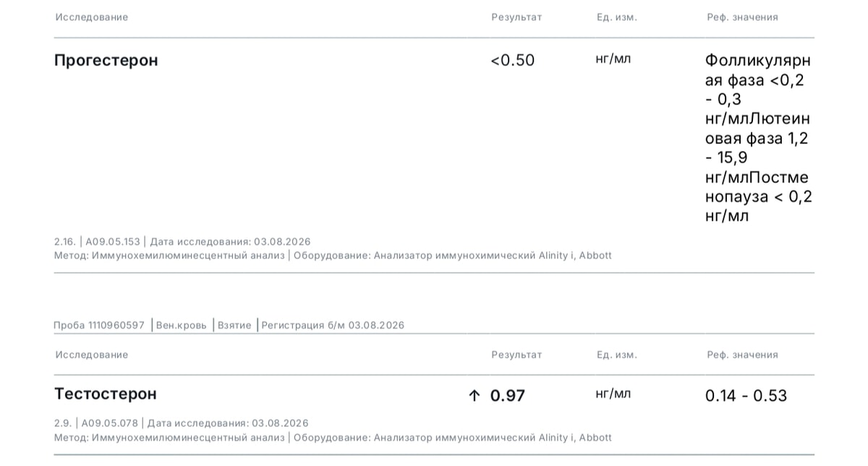
Task: Click the code A09.05.078 under testosterone
Action: (x=109, y=423)
